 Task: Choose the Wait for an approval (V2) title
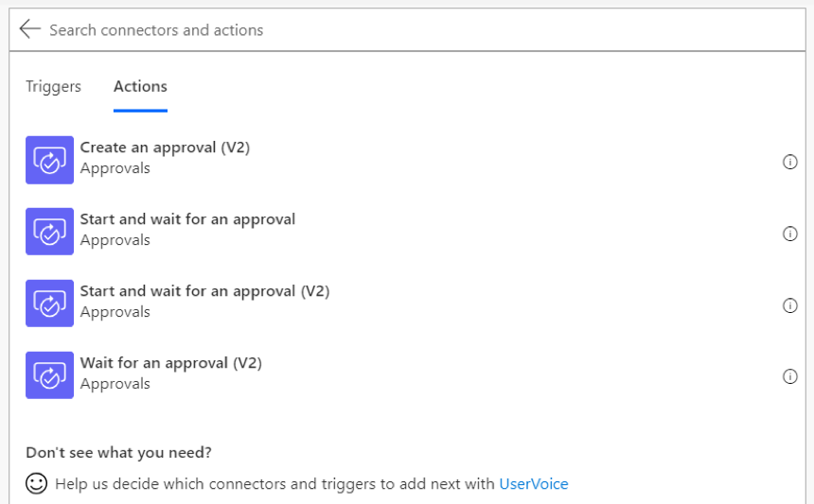[x=170, y=363]
